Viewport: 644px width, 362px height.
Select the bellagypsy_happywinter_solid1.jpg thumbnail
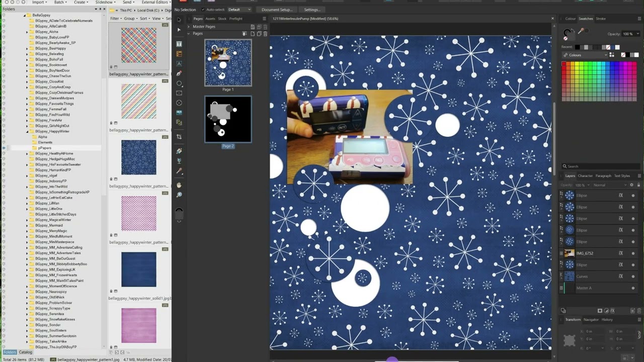139,269
